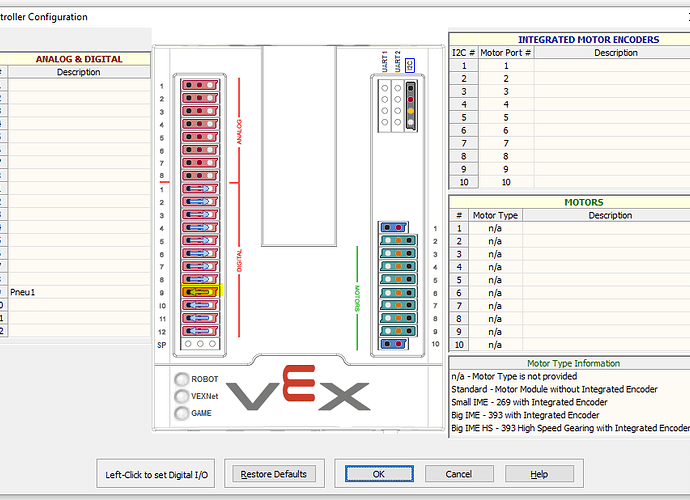This screenshot has width=690, height=500.
Task: Toggle highlighted digital port 9 output connector
Action: (201, 292)
